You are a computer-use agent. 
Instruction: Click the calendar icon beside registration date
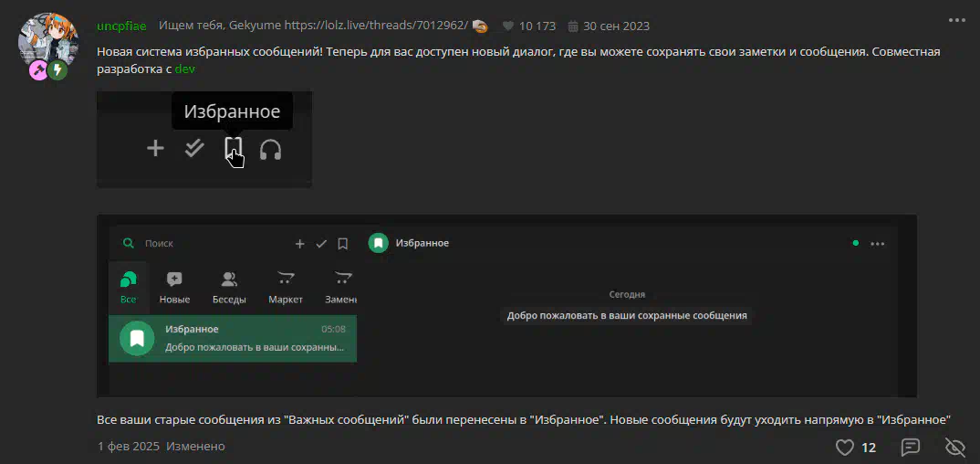573,26
